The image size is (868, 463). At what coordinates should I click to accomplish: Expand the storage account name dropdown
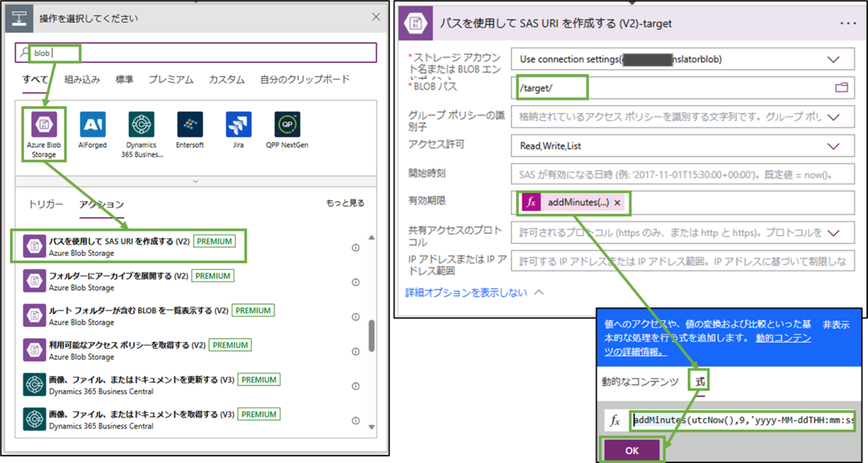click(x=834, y=59)
